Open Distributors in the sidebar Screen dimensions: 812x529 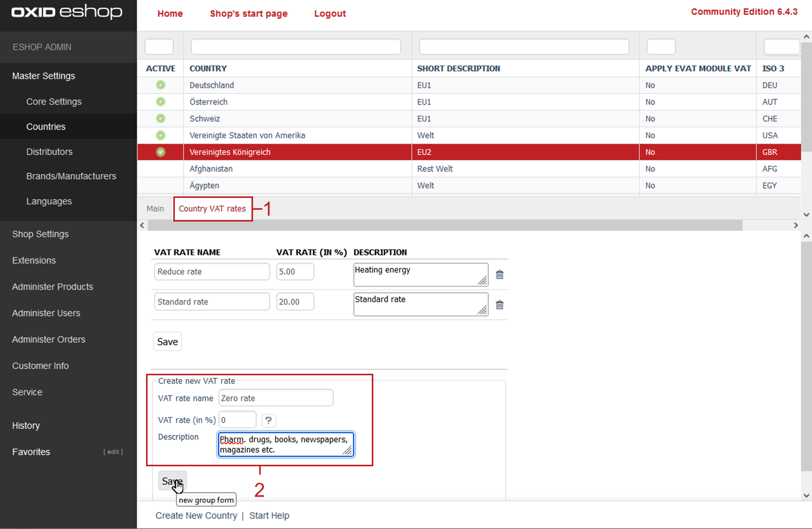pyautogui.click(x=49, y=152)
